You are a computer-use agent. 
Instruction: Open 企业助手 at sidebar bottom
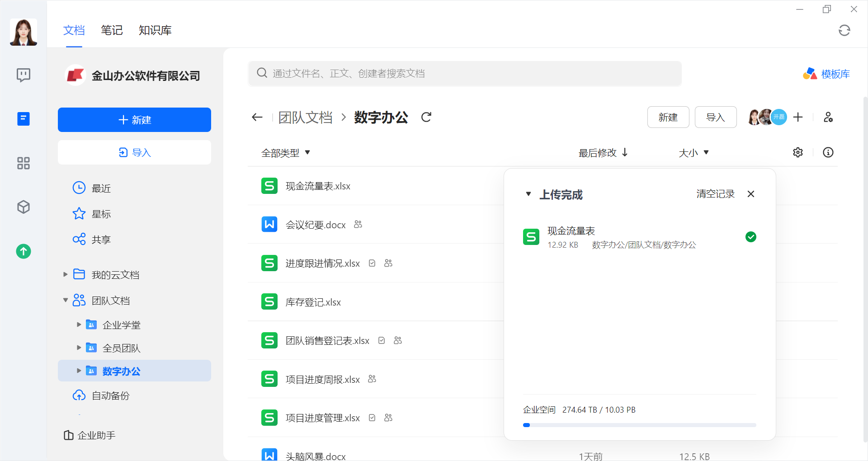(x=90, y=435)
